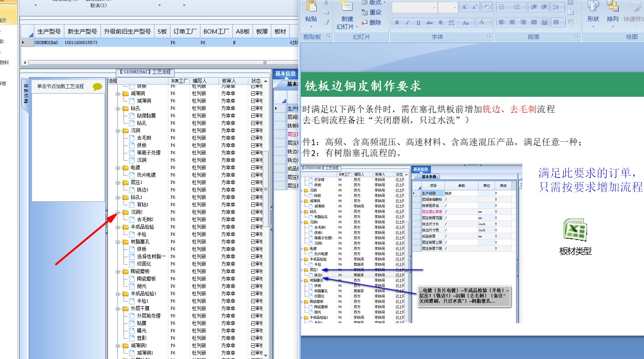
Task: Apply Strikethrough formatting in PowerPoint
Action: (429, 23)
